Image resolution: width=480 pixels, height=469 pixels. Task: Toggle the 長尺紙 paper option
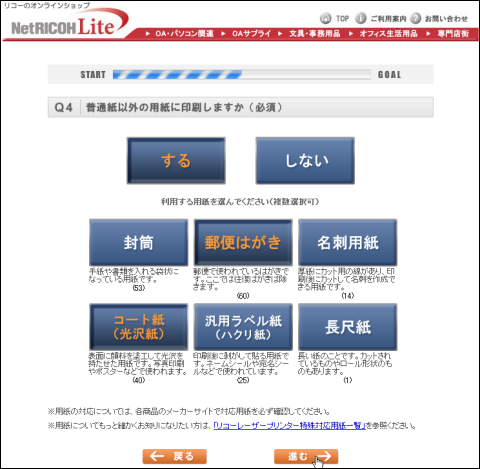[348, 327]
